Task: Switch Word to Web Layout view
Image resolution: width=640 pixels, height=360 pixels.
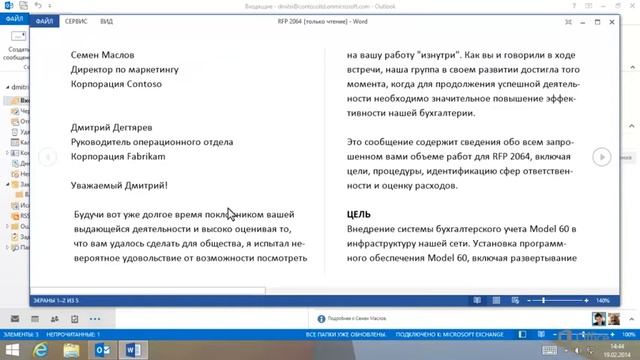Action: coord(515,300)
